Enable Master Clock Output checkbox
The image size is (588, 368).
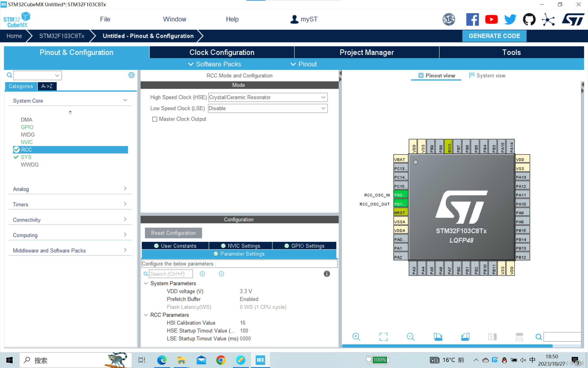(x=155, y=119)
